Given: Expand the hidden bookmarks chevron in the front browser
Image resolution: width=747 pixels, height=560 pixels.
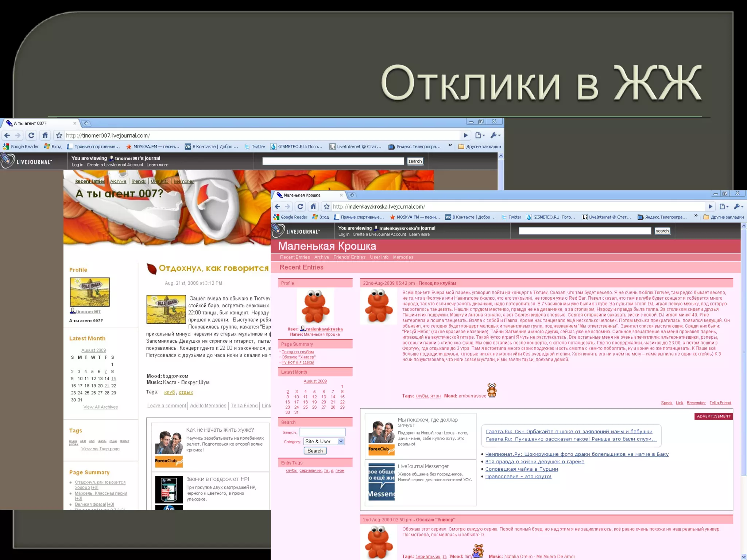Looking at the screenshot, I should pos(696,216).
